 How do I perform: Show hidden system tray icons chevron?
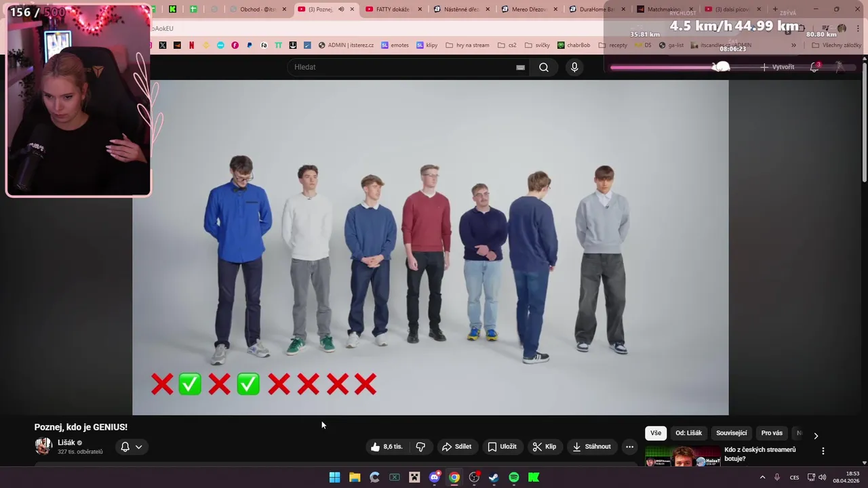pyautogui.click(x=762, y=477)
